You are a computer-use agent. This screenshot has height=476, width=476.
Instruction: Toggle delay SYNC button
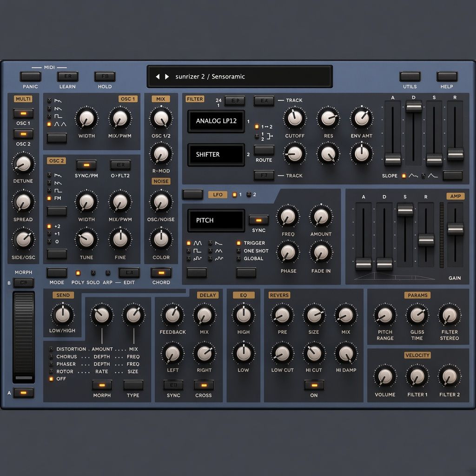pyautogui.click(x=173, y=385)
